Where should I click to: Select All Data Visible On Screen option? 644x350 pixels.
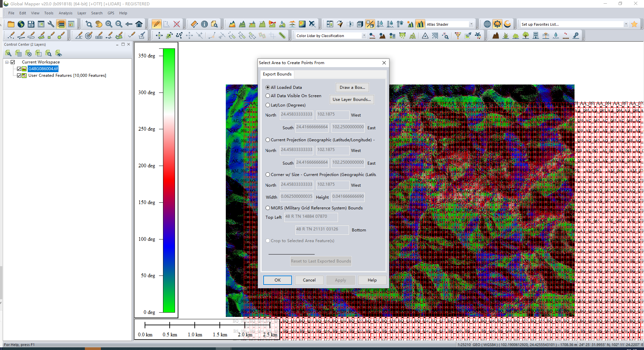click(x=268, y=96)
